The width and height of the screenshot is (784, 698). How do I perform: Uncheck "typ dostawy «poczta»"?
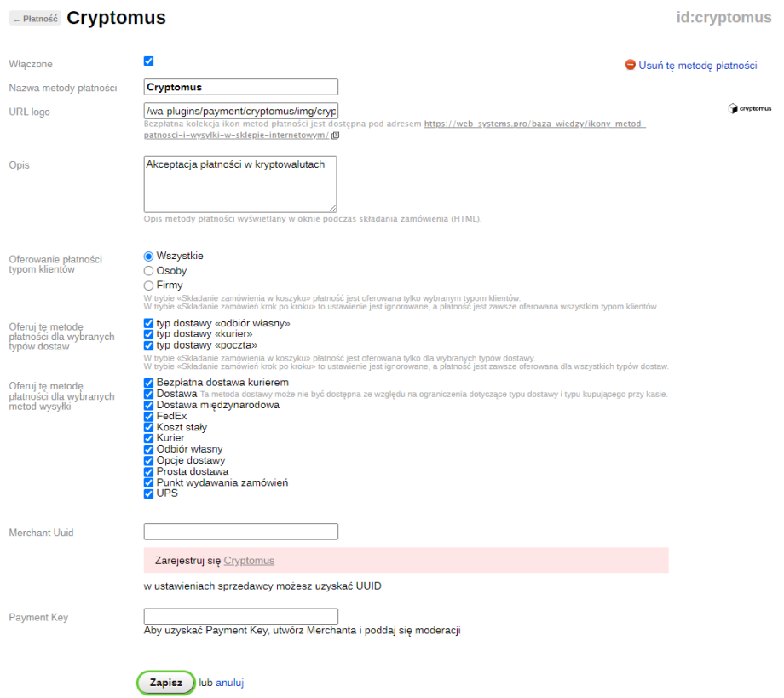click(x=148, y=346)
